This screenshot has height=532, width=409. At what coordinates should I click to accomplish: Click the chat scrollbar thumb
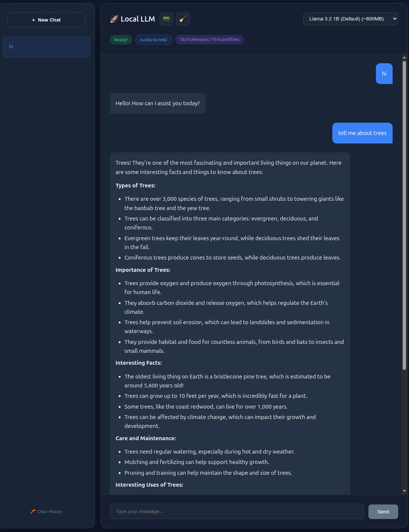(x=404, y=216)
